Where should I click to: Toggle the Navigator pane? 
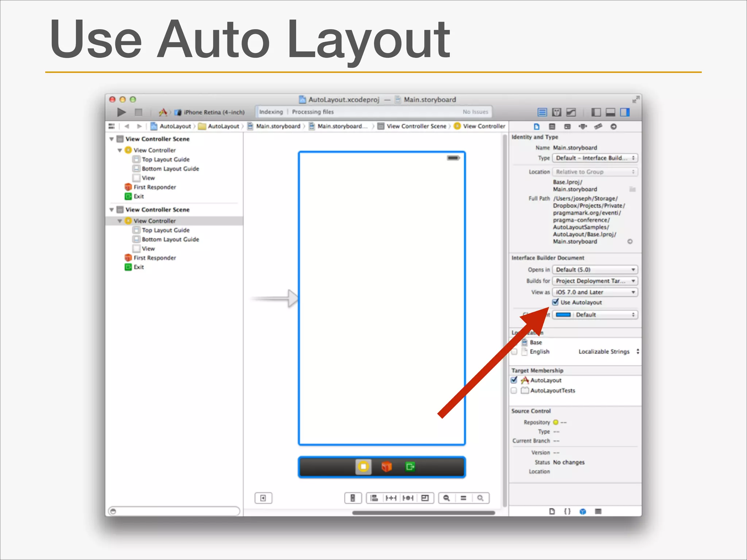pos(596,112)
